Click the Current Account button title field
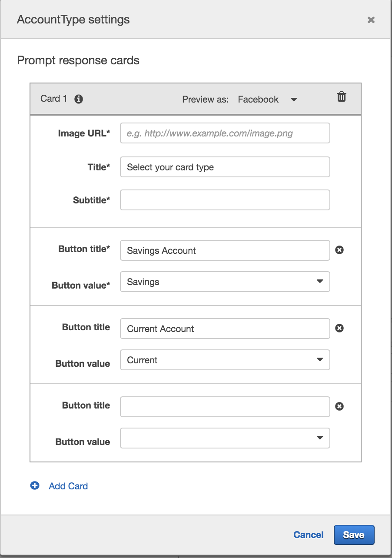392x558 pixels. pos(225,329)
